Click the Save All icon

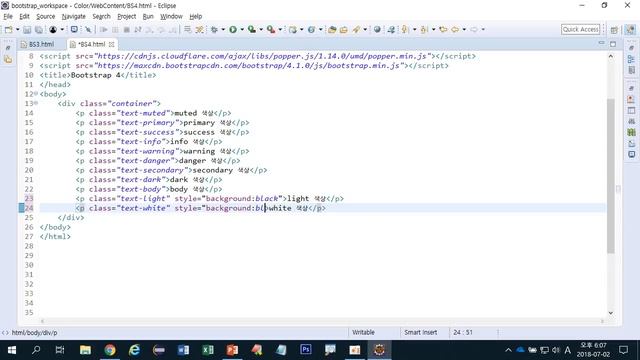39,29
